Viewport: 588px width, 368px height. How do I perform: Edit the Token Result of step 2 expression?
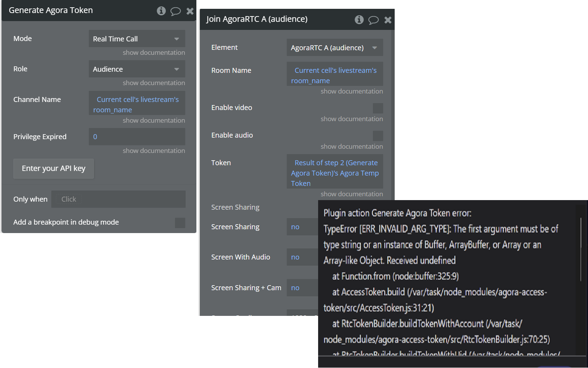pyautogui.click(x=335, y=171)
